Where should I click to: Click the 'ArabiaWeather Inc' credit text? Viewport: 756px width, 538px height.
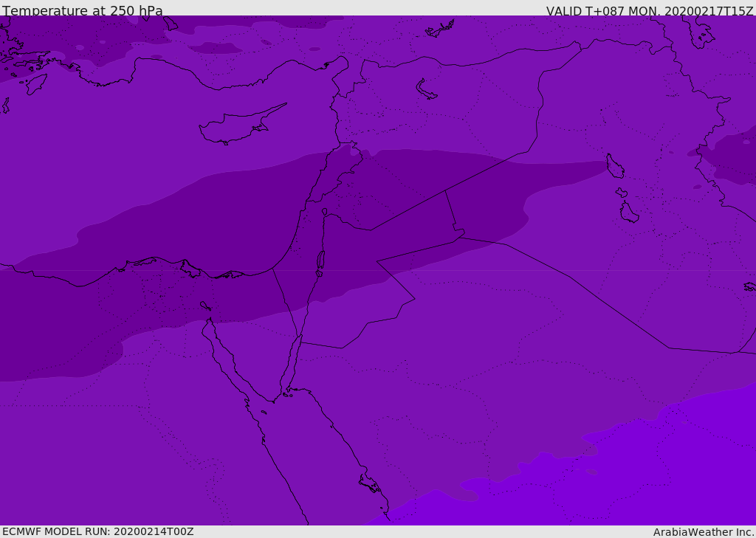pos(704,532)
